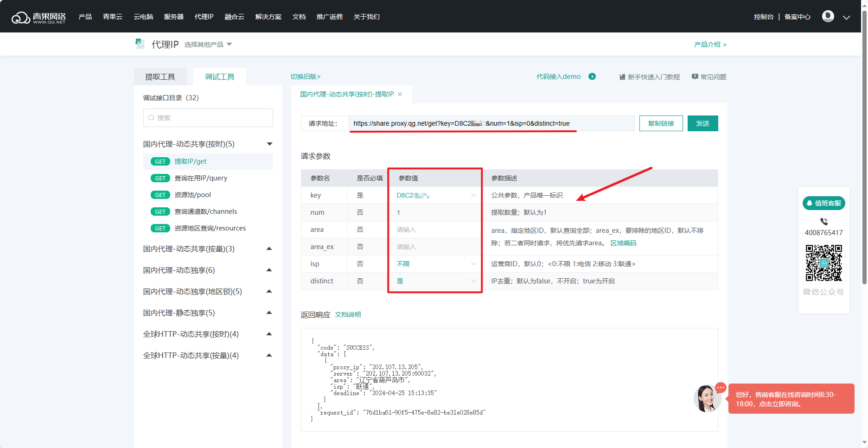Click the arrow icon beside 代码接入demo
Image resolution: width=868 pixels, height=448 pixels.
(592, 77)
